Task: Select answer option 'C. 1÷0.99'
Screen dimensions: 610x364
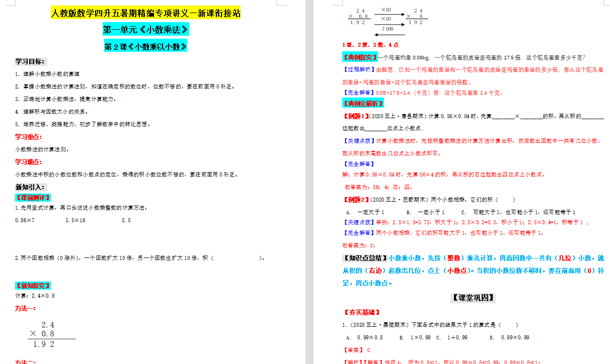Action: click(x=452, y=337)
